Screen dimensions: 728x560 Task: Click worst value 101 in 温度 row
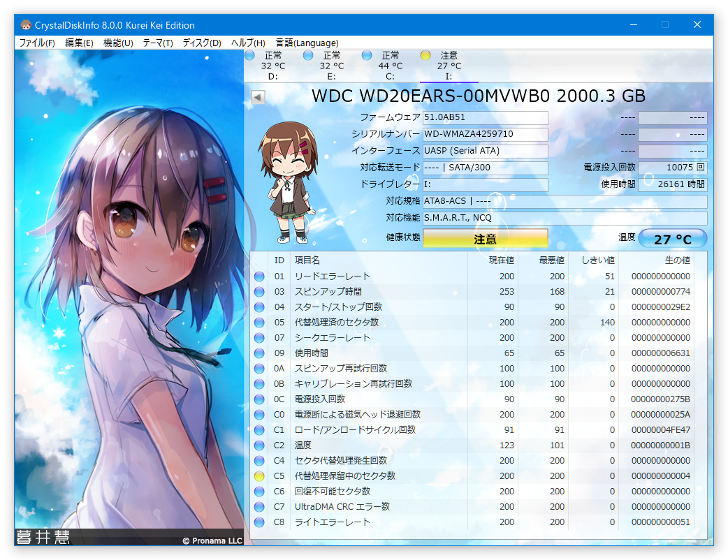pyautogui.click(x=557, y=445)
